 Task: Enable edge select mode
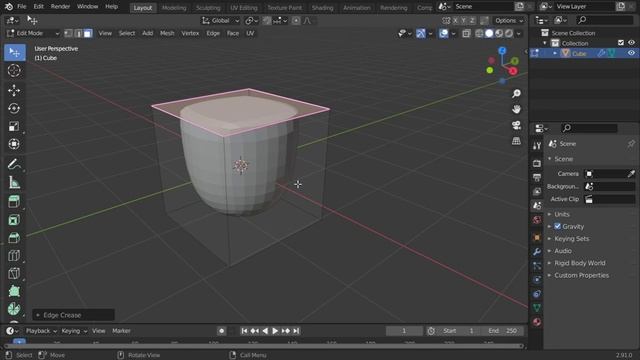coord(78,33)
